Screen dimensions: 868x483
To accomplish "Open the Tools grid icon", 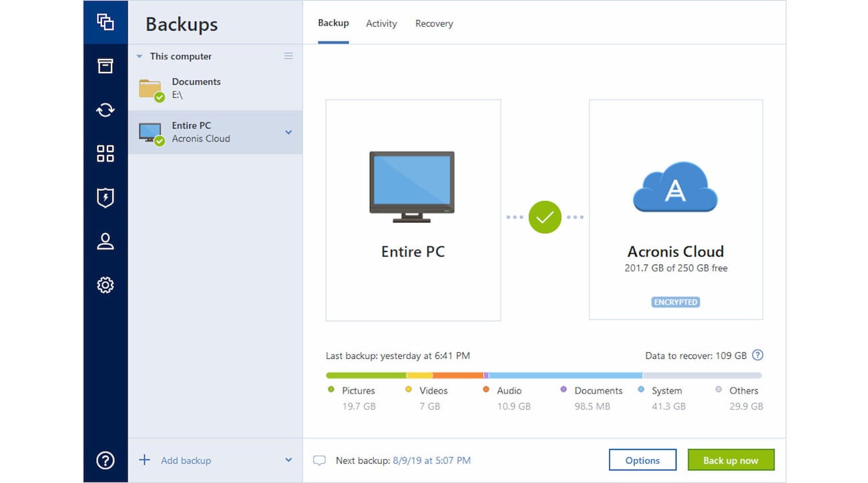I will point(105,153).
